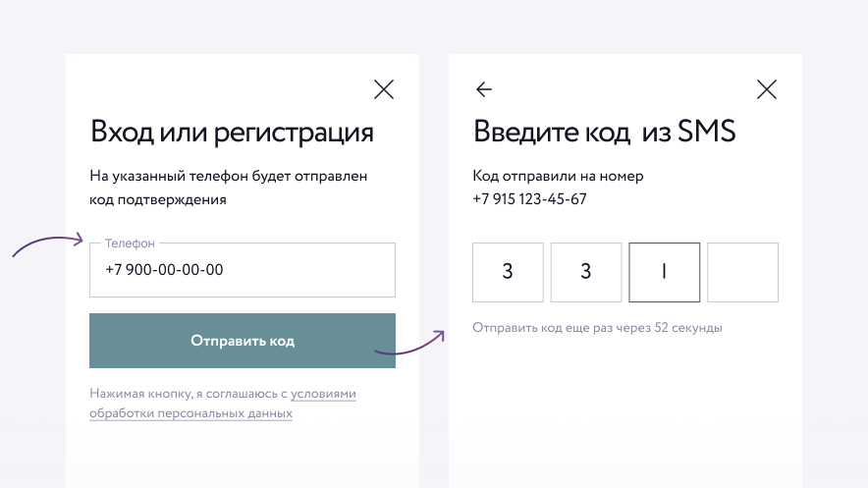Image resolution: width=868 pixels, height=488 pixels.
Task: Click "Отправить код еще раз" resend timer text
Action: coord(597,328)
